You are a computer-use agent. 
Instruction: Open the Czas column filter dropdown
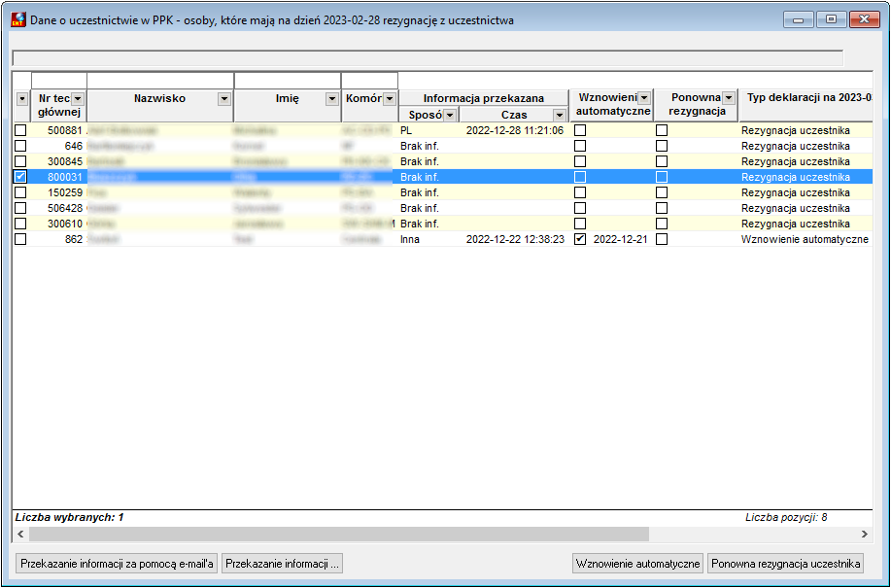tap(560, 116)
